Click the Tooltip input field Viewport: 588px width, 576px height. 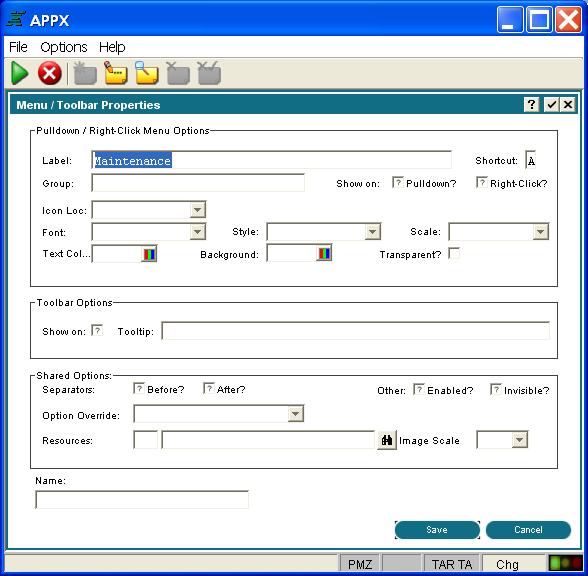(356, 331)
